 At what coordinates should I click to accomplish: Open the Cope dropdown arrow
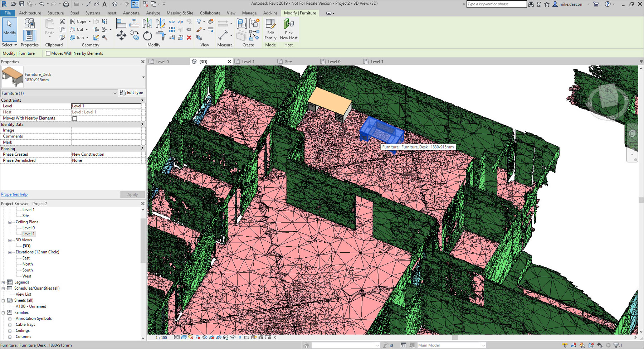(x=90, y=21)
